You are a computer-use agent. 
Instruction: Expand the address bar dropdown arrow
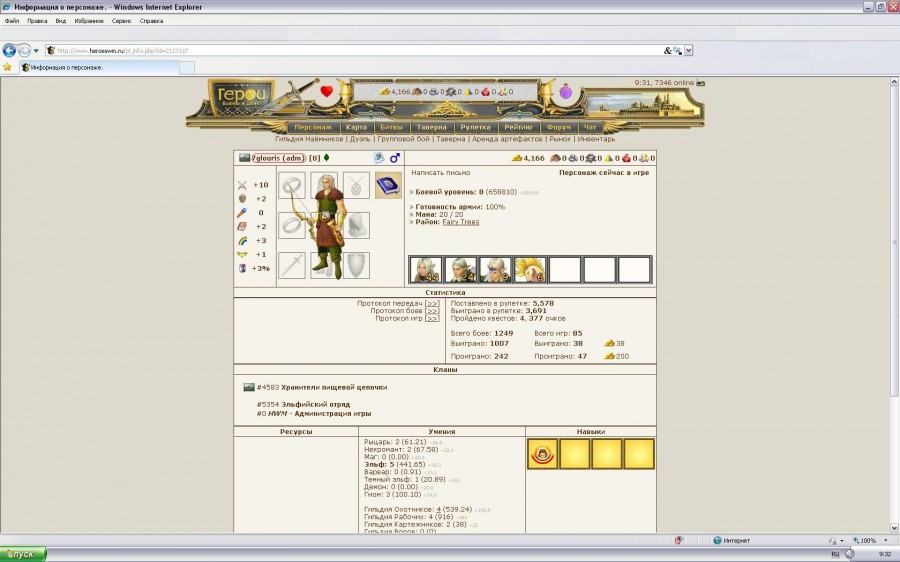[688, 51]
